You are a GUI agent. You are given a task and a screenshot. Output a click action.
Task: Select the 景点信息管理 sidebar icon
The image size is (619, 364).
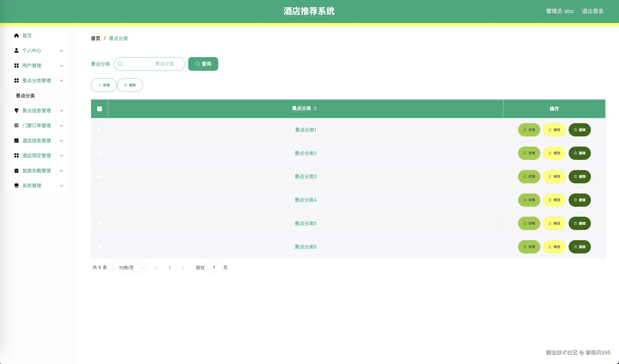16,110
